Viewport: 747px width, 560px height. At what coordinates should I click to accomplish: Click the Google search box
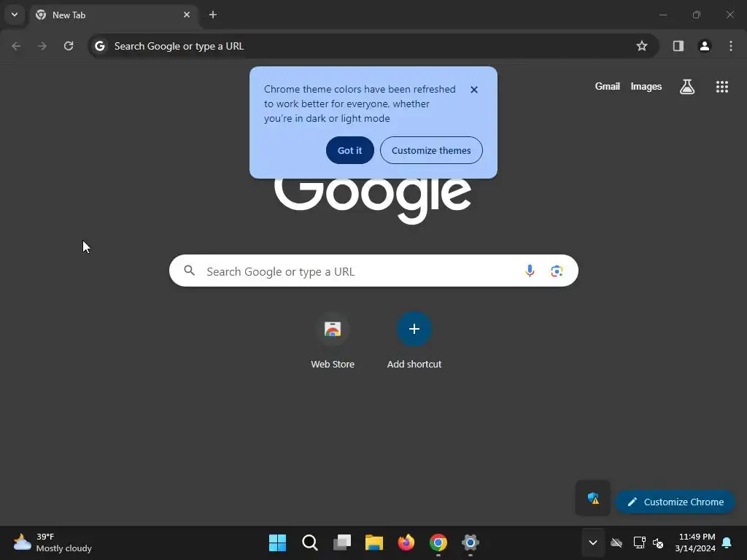coord(373,271)
